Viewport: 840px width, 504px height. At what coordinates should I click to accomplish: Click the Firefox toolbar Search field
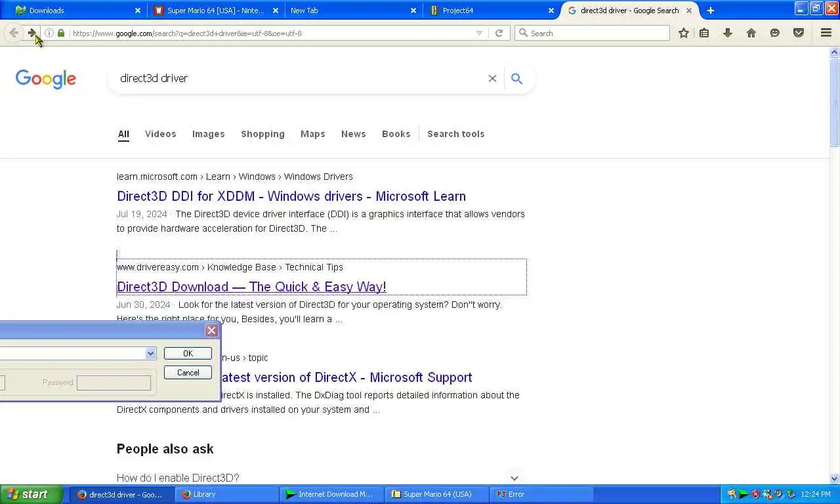click(x=592, y=33)
